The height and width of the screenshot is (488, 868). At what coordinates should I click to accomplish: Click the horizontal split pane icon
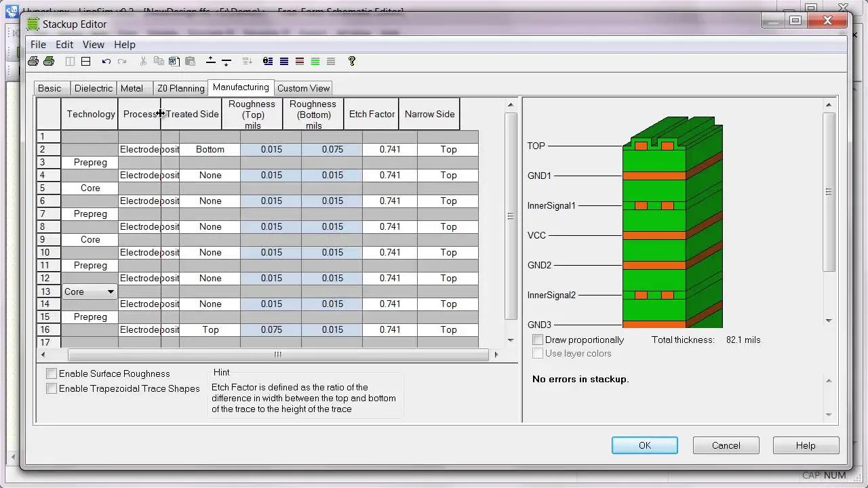[86, 61]
